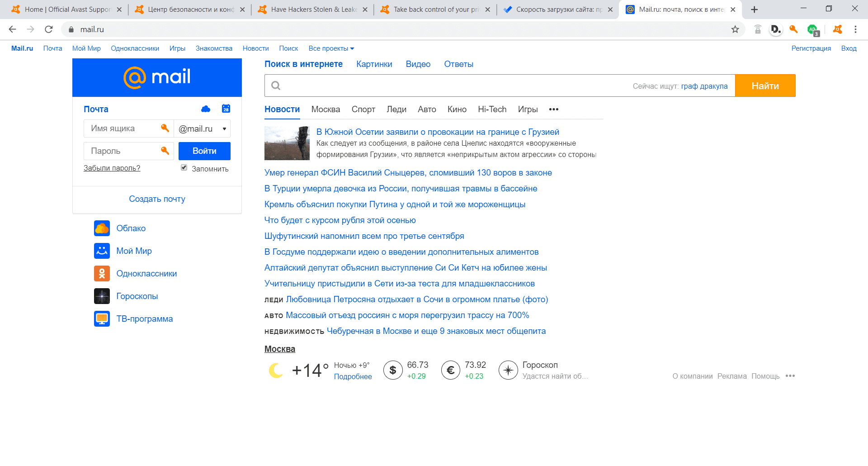Click the dollar exchange rate icon

coord(393,370)
